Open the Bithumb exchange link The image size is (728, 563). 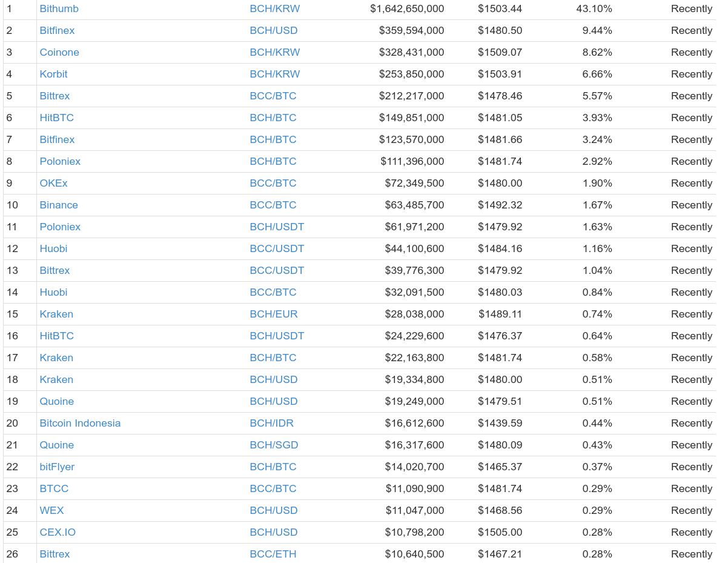click(x=59, y=8)
